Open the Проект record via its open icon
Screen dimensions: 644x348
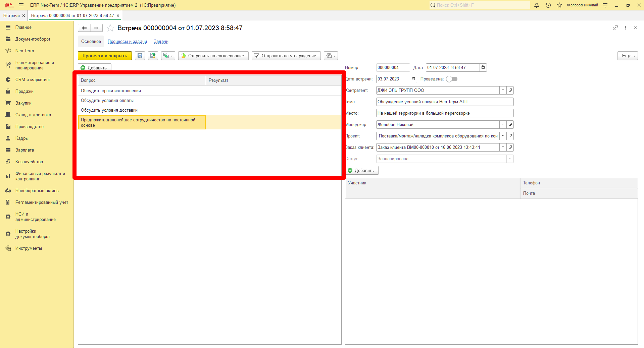point(510,136)
